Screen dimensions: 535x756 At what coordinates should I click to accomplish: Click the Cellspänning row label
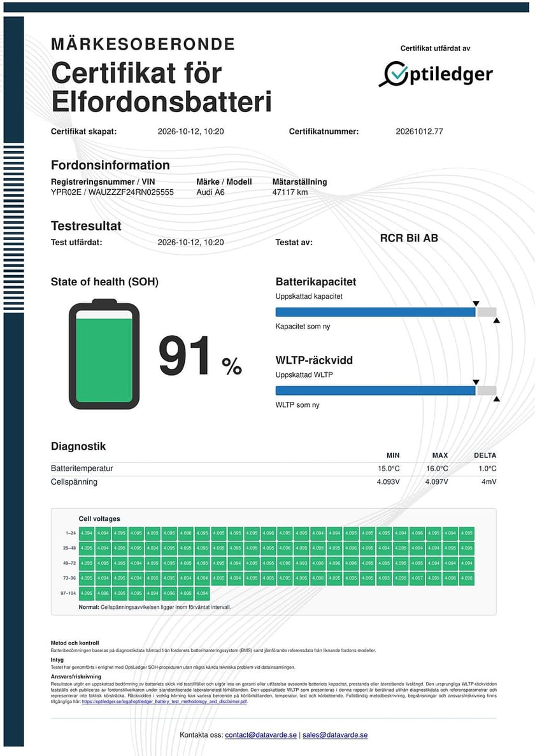tap(75, 481)
